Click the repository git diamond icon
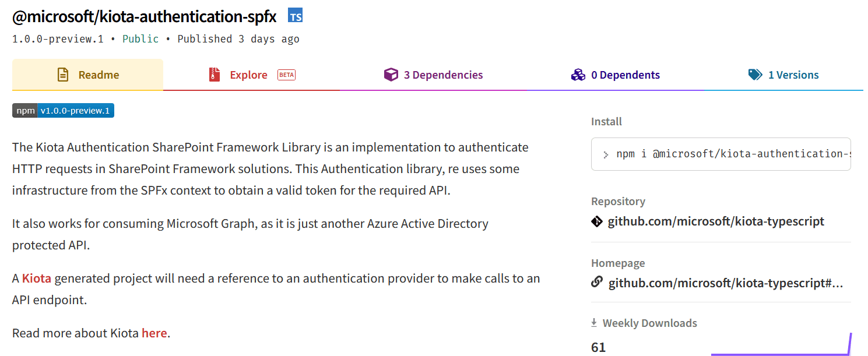This screenshot has width=868, height=356. 597,221
